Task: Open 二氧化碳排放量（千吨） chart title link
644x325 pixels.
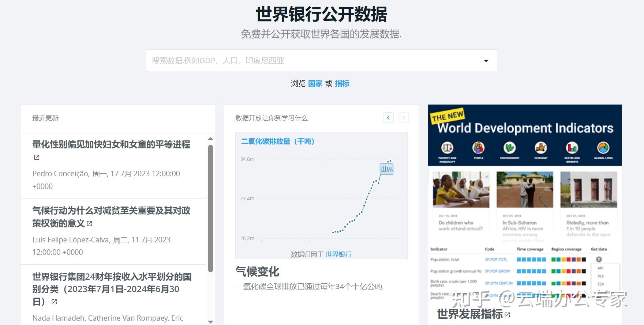Action: pos(278,141)
